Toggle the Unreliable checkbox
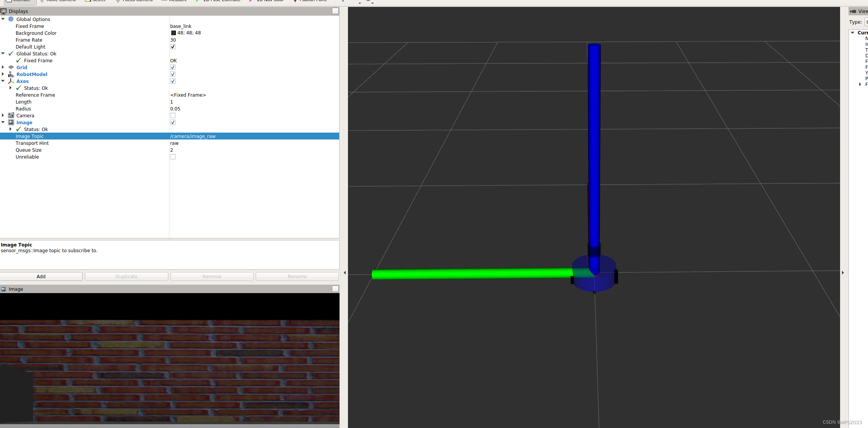Viewport: 868px width, 428px height. click(x=173, y=157)
